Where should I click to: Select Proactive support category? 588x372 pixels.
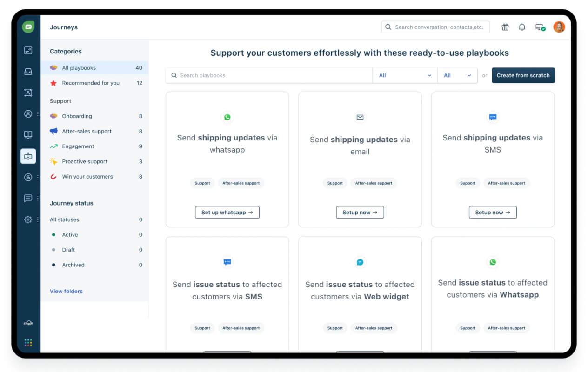click(94, 161)
